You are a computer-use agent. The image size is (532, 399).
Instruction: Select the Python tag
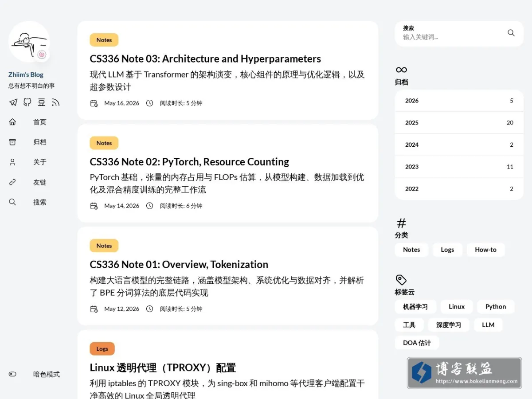point(496,307)
